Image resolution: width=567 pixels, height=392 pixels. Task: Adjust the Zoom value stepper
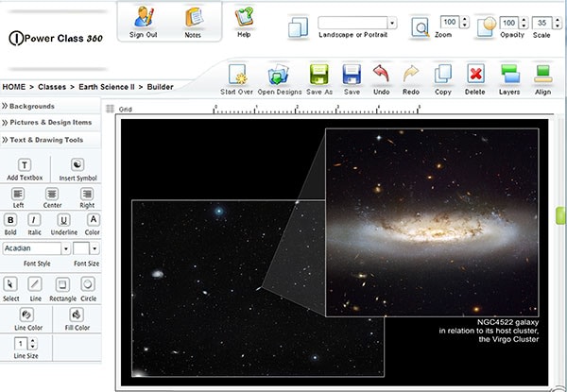tap(465, 22)
